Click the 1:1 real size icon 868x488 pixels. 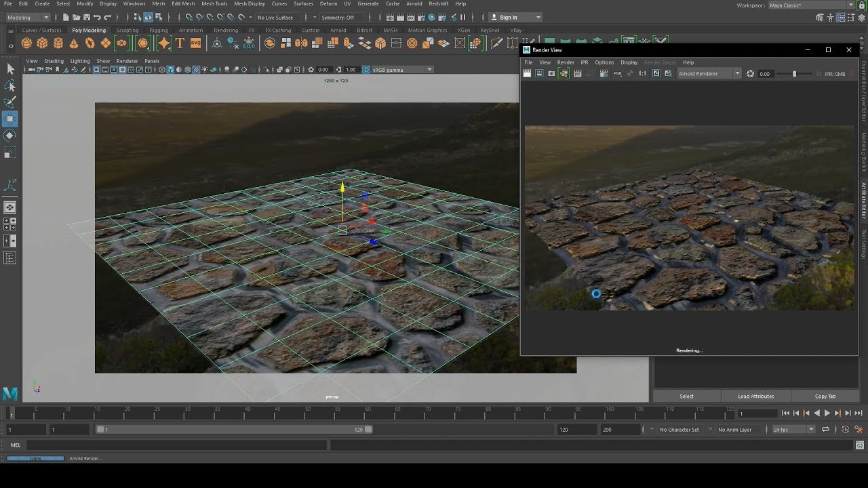coord(642,73)
